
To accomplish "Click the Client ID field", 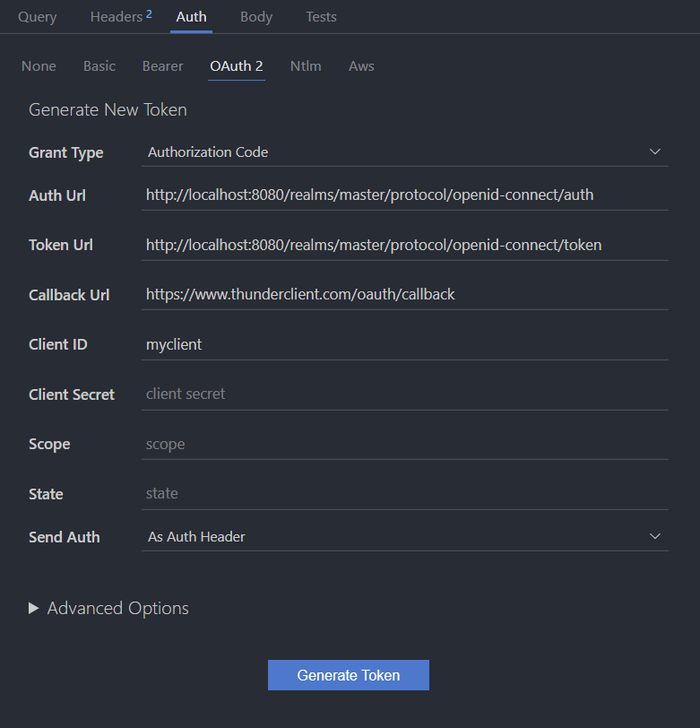I will coord(404,344).
